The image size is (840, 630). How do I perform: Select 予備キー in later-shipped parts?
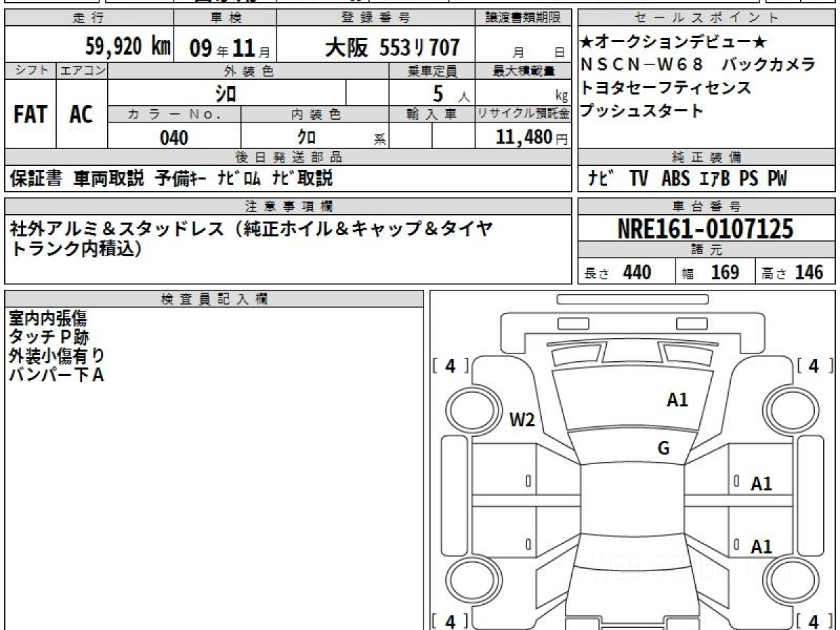tap(180, 178)
